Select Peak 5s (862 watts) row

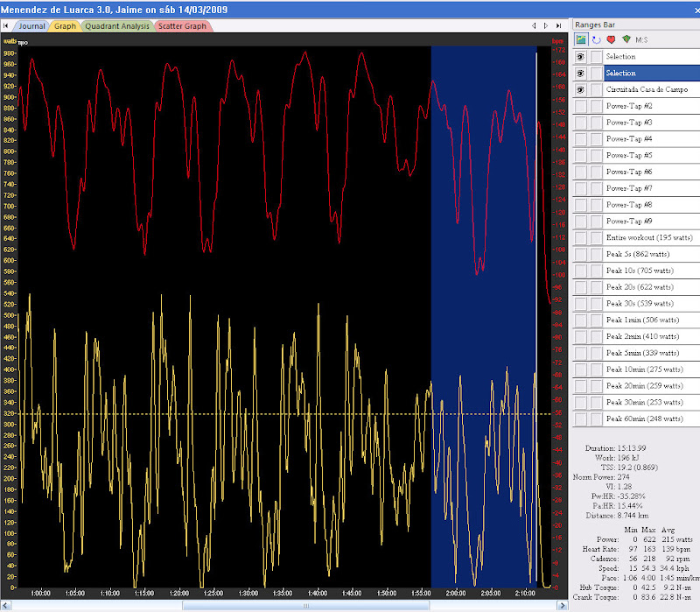click(652, 254)
